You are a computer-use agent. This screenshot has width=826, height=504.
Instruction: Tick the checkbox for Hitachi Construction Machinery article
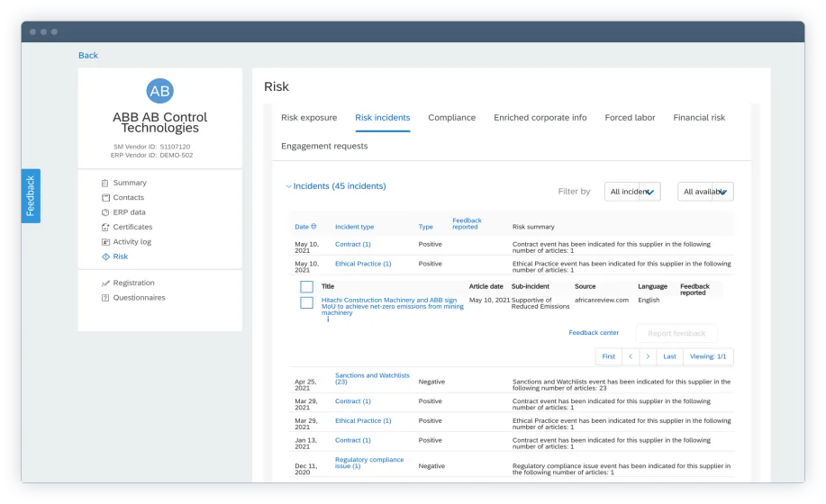click(x=306, y=303)
